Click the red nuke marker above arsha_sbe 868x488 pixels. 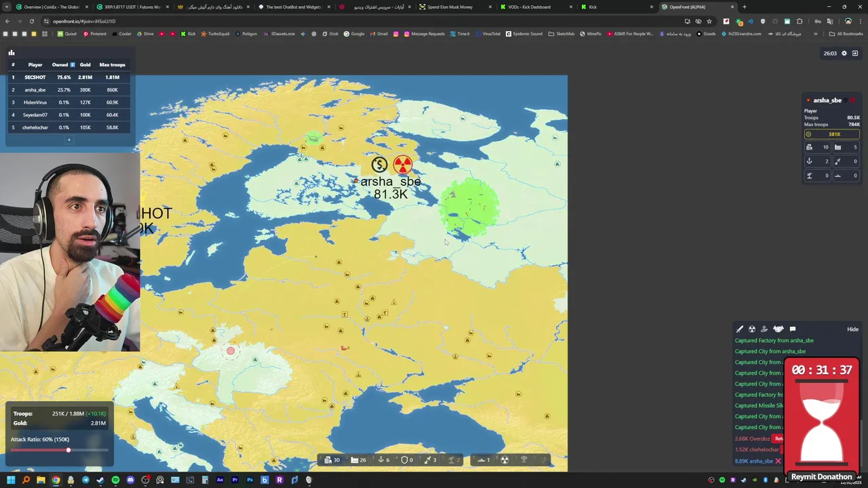pyautogui.click(x=402, y=165)
